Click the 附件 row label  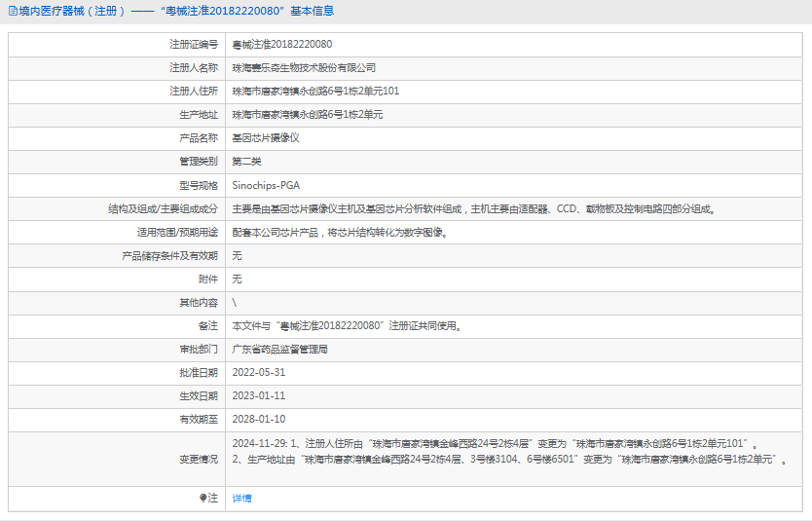(208, 279)
